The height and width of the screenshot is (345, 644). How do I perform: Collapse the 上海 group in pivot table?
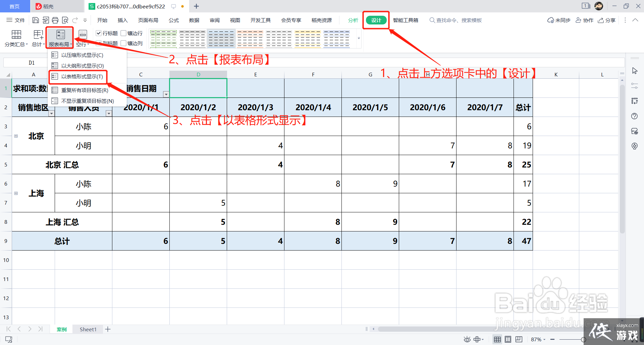16,193
